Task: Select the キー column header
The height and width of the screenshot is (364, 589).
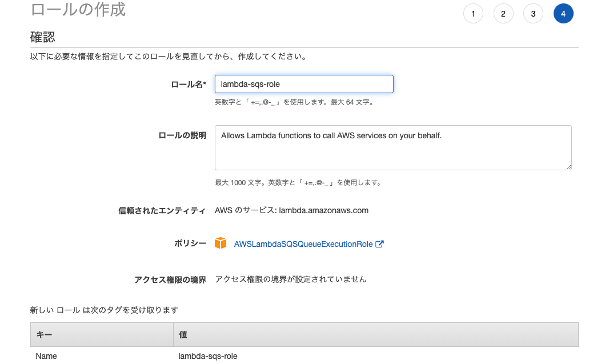Action: 102,335
